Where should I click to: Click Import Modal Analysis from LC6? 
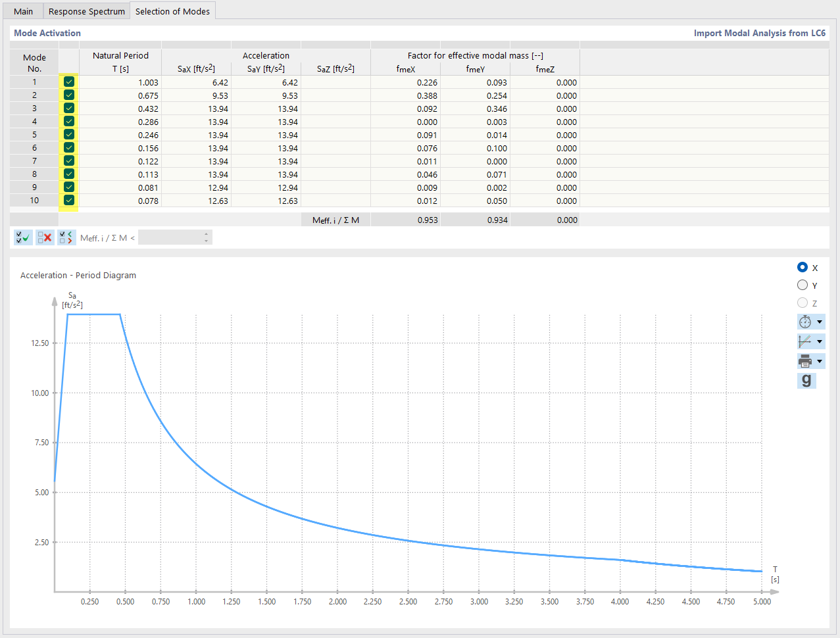tap(759, 33)
